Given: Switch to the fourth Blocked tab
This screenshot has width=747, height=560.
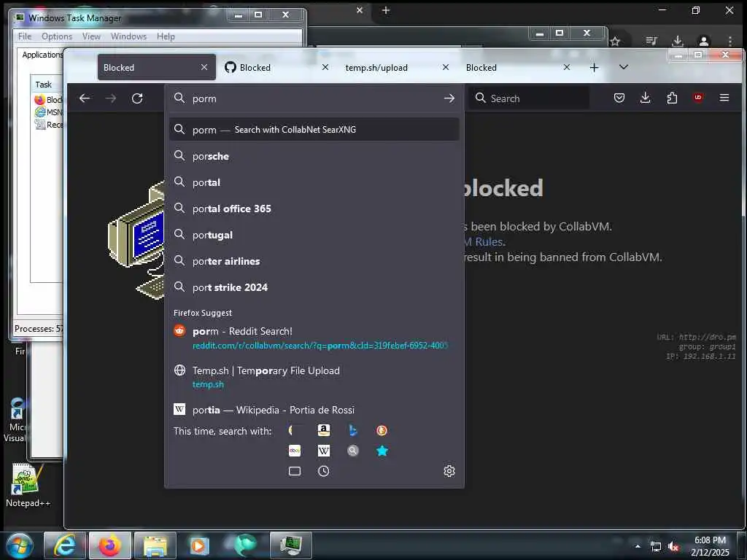Looking at the screenshot, I should coord(519,67).
